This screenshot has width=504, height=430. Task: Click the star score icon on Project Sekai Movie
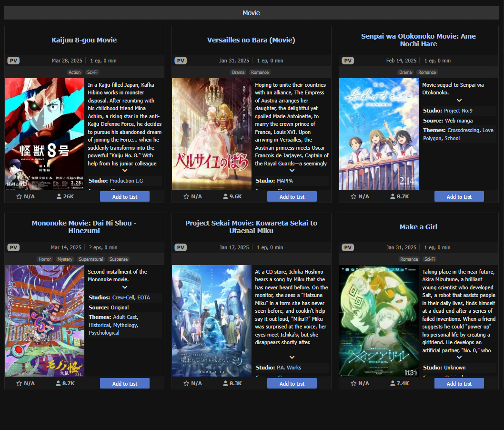click(186, 383)
